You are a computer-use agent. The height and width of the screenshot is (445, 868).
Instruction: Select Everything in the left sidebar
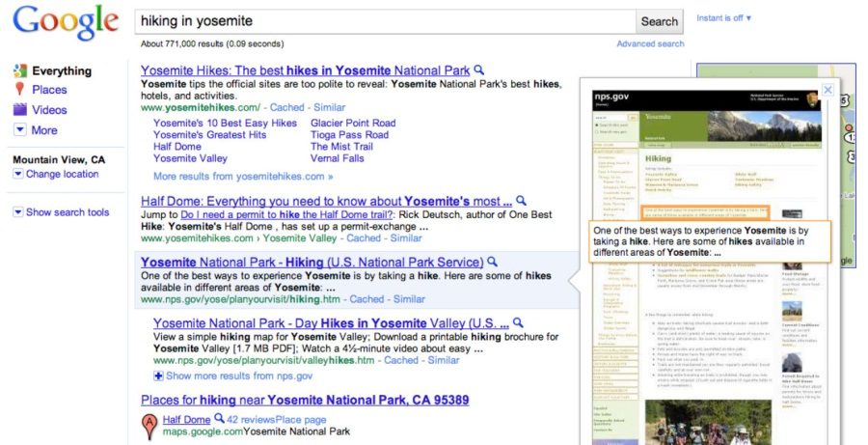pyautogui.click(x=61, y=70)
